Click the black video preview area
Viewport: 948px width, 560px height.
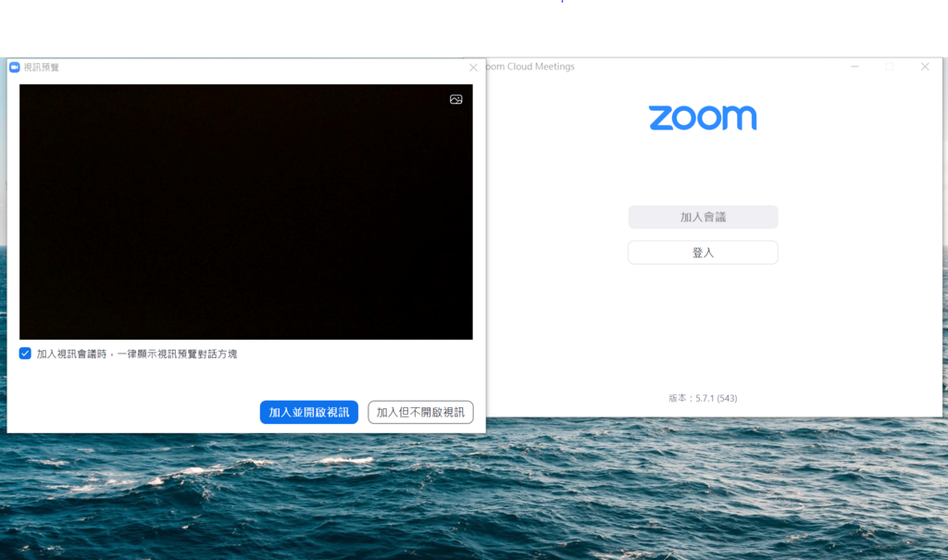pyautogui.click(x=246, y=212)
